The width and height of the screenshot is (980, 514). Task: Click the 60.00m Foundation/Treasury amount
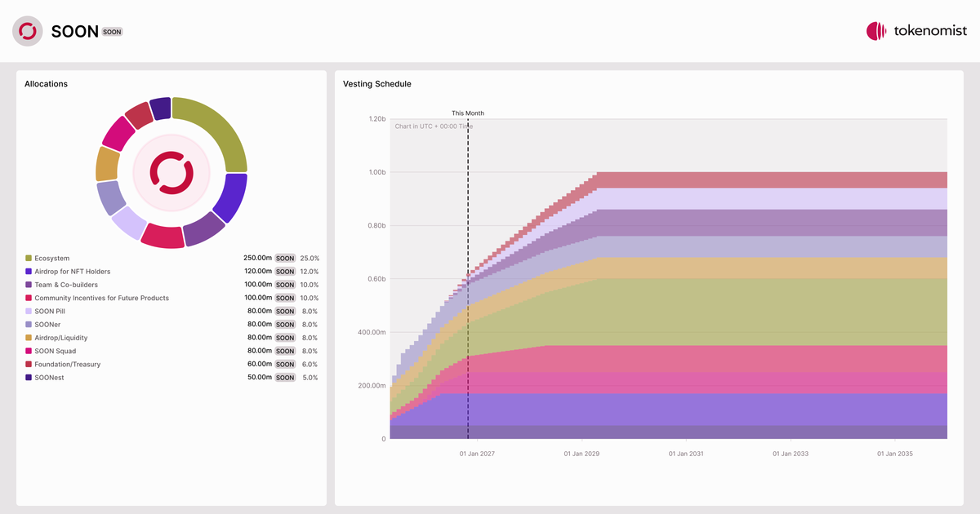pos(260,365)
